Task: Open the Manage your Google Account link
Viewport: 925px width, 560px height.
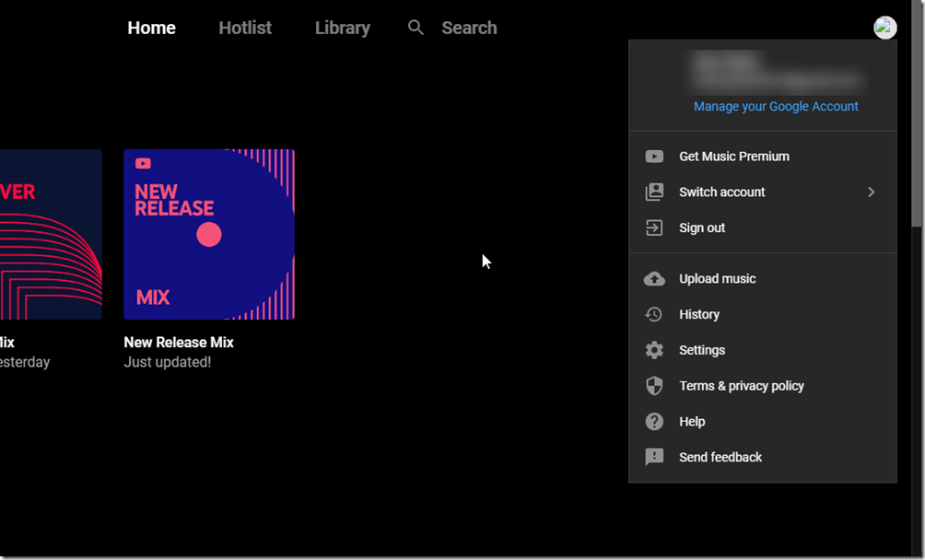Action: coord(776,107)
